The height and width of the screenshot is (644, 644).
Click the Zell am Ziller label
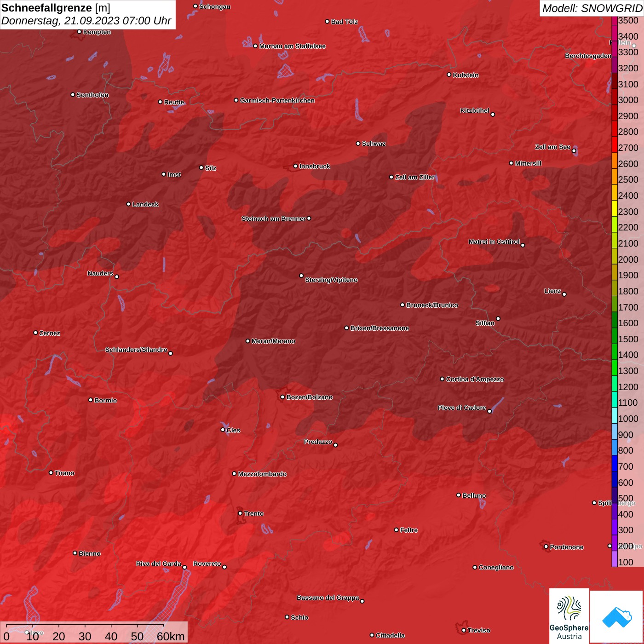click(x=415, y=177)
